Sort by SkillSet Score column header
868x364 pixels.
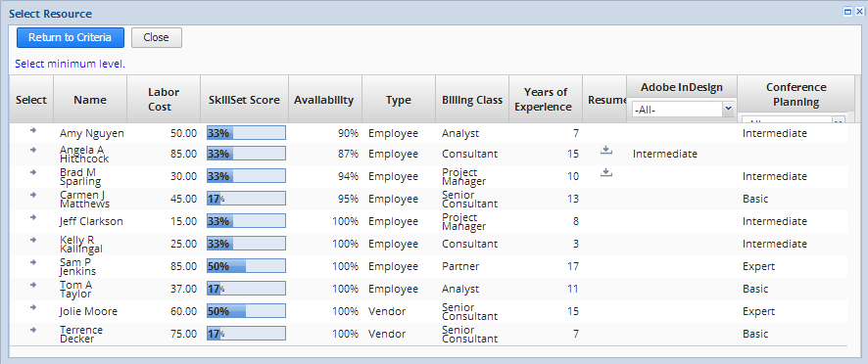coord(244,100)
